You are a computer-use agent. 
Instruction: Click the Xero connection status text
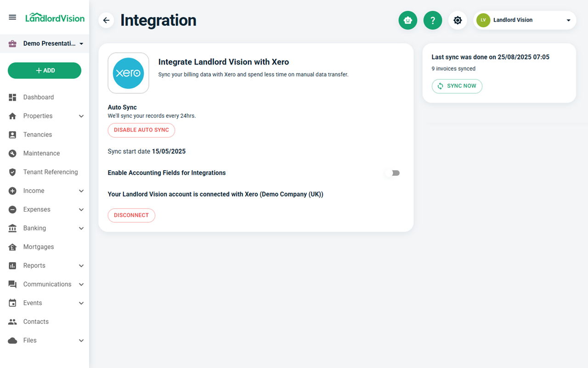[215, 195]
